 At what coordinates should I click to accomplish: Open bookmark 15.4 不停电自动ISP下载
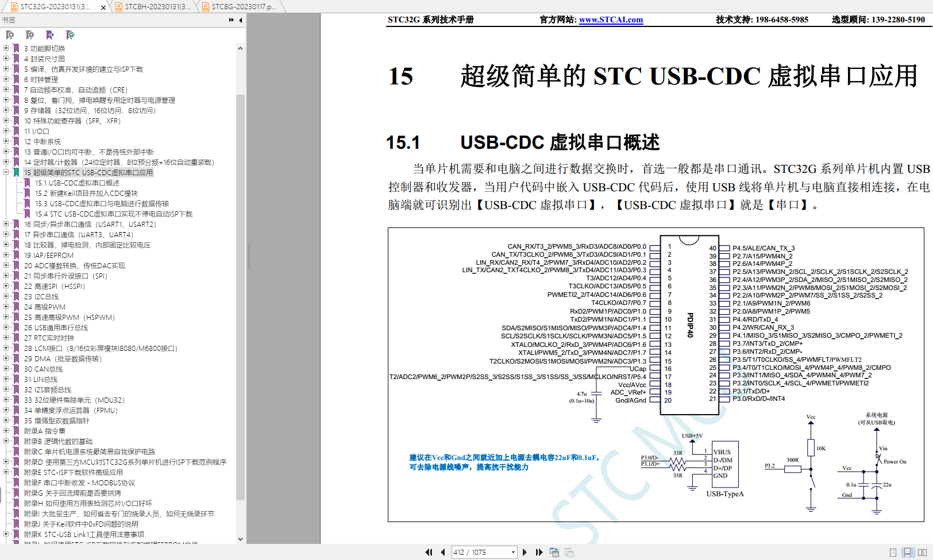tap(114, 214)
